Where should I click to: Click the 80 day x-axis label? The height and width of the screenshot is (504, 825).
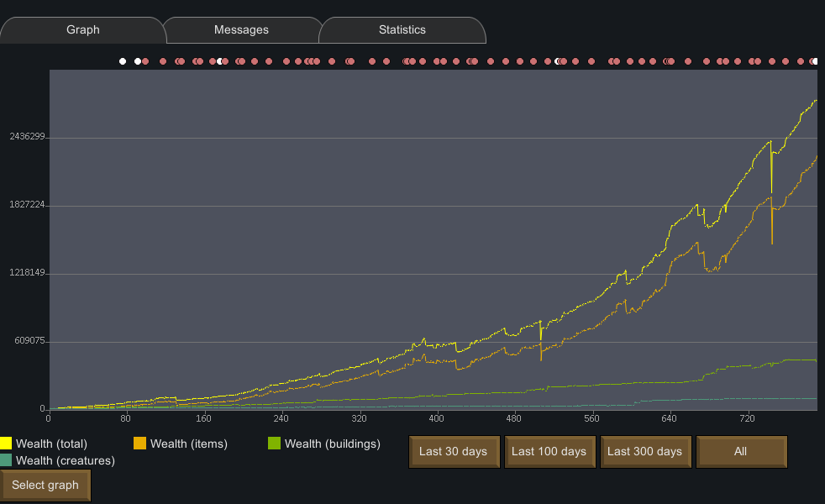[125, 419]
